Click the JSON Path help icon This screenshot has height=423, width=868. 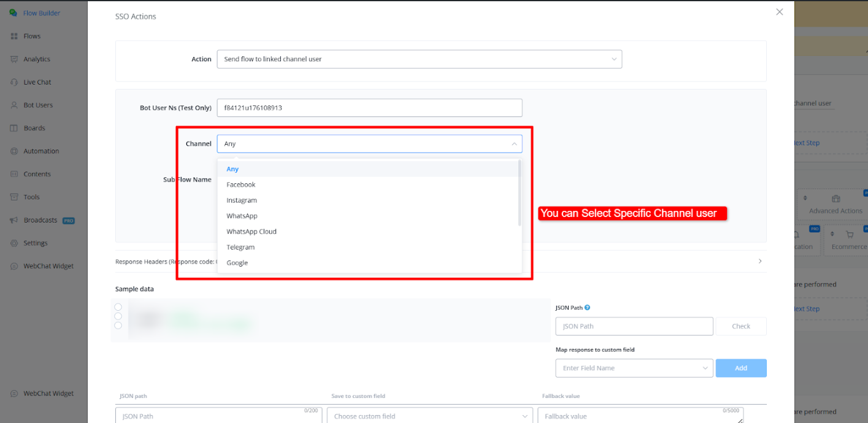tap(587, 308)
